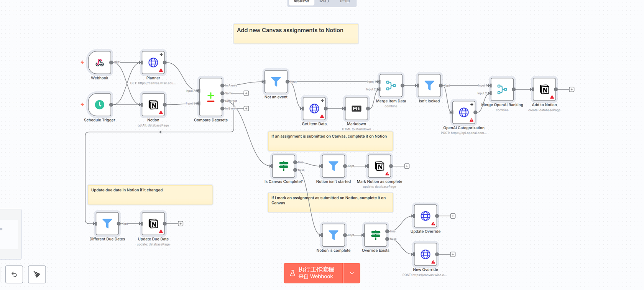The image size is (644, 290).
Task: Open the Markdown conversion node
Action: click(356, 109)
